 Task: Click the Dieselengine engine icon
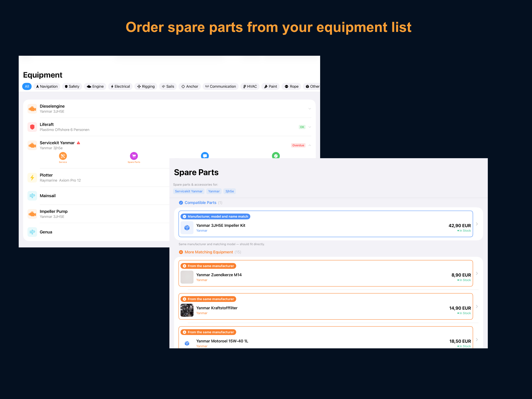pyautogui.click(x=32, y=109)
